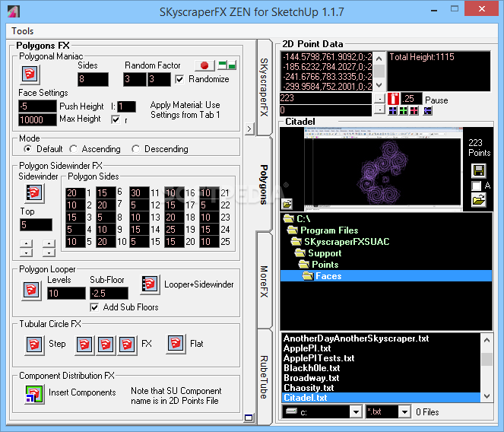The width and height of the screenshot is (504, 432).
Task: Click the dash button next to 223 field
Action: pyautogui.click(x=379, y=99)
